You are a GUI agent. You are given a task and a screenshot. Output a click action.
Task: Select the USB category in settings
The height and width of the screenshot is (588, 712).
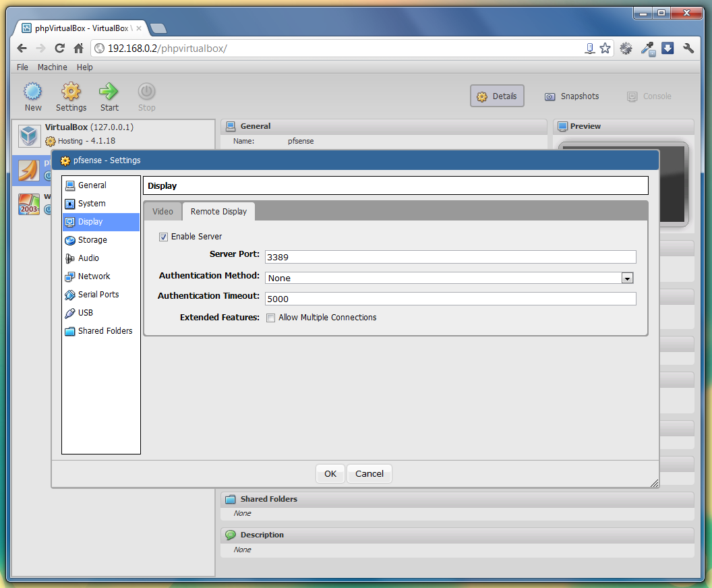(x=101, y=312)
